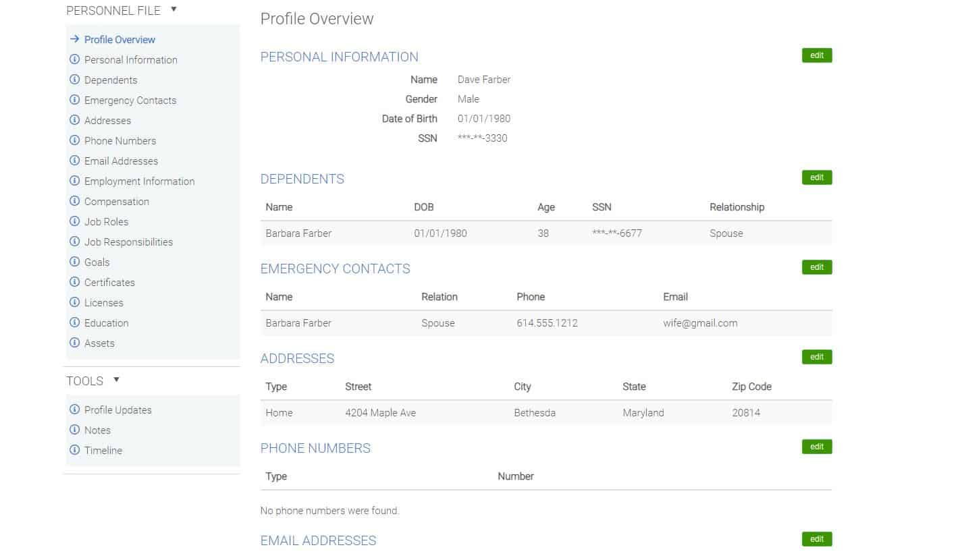Click info icon beside Personal Information
Viewport: 962px width, 560px height.
75,59
